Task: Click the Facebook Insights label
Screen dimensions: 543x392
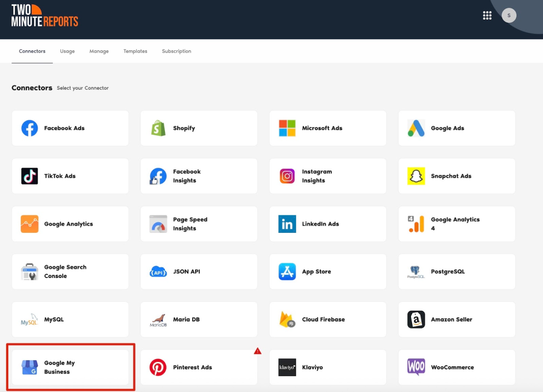Action: (x=187, y=176)
